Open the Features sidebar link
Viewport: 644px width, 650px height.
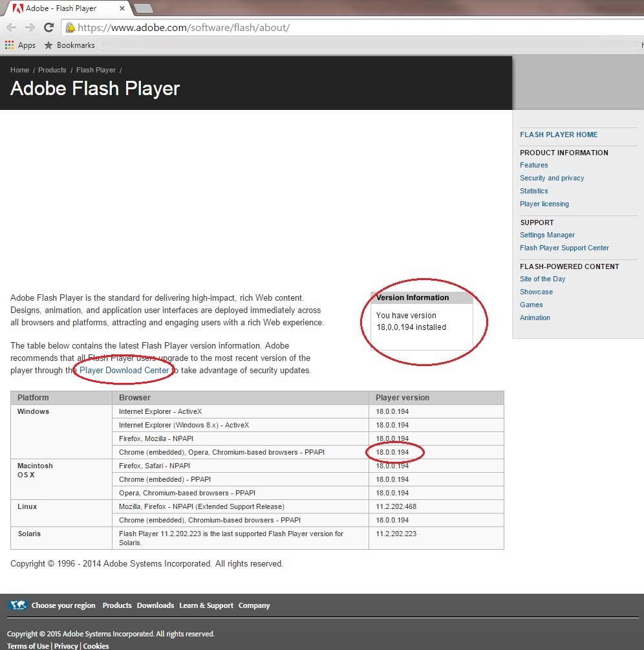(x=534, y=165)
